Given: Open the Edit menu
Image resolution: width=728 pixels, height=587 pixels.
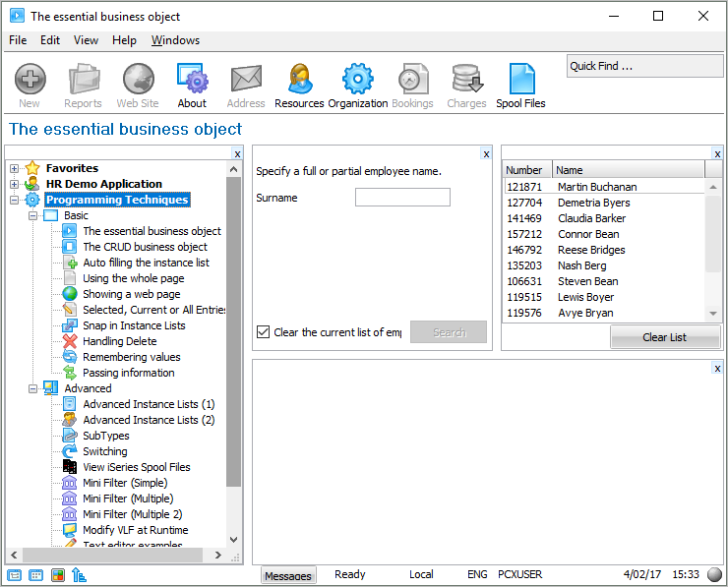Looking at the screenshot, I should (50, 40).
